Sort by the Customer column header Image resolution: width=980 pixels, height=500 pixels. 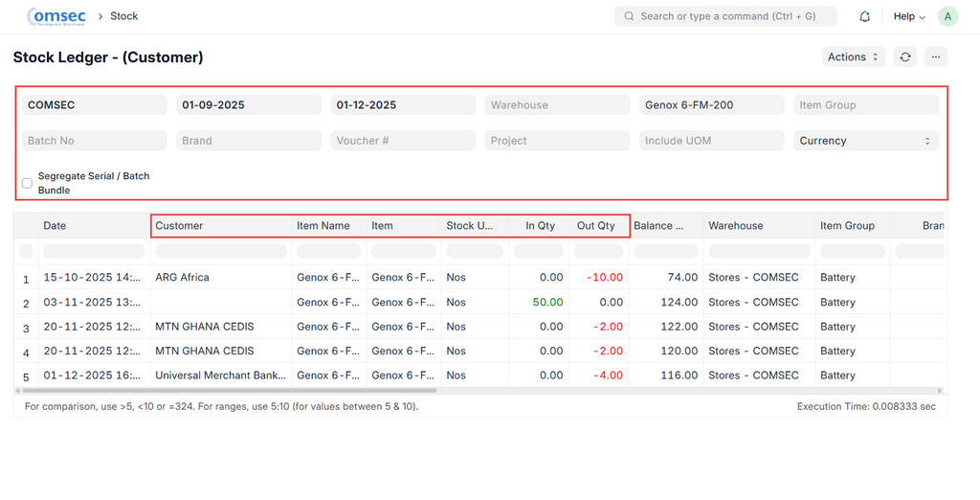point(220,226)
